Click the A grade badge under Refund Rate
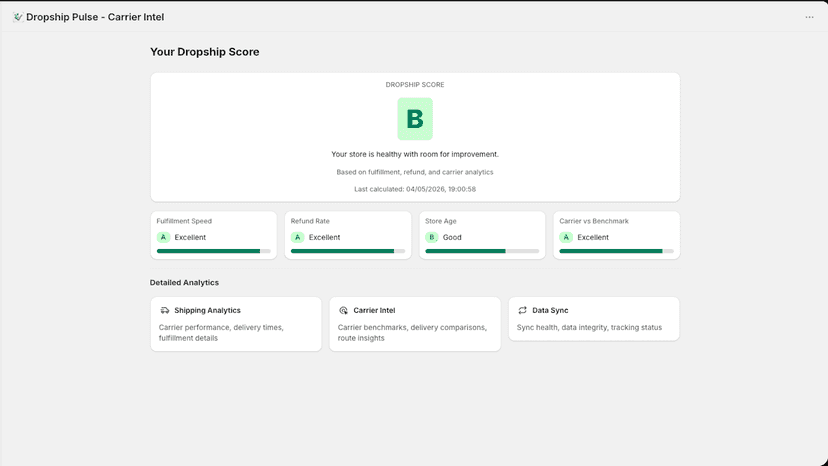The height and width of the screenshot is (466, 828). coord(297,237)
